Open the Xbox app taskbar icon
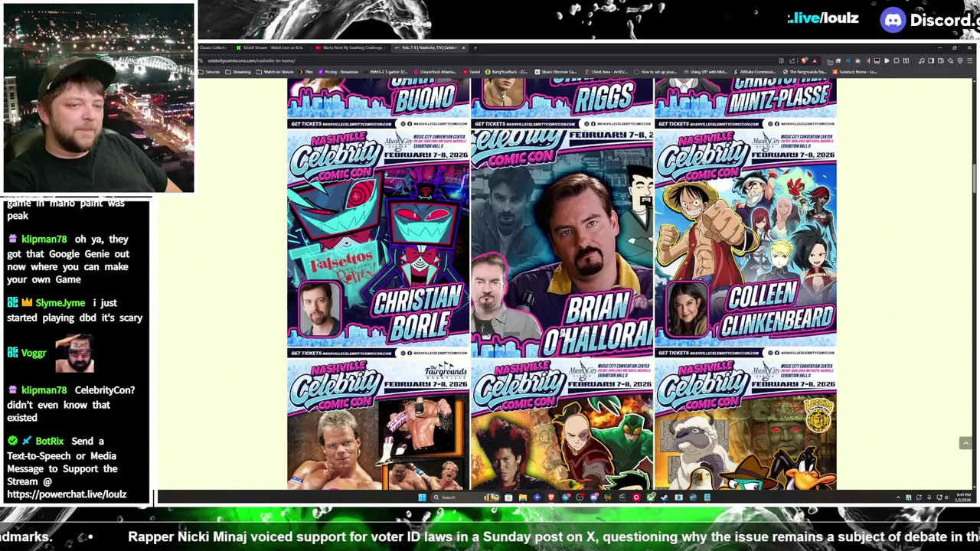Viewport: 980px width, 551px height. coord(650,497)
